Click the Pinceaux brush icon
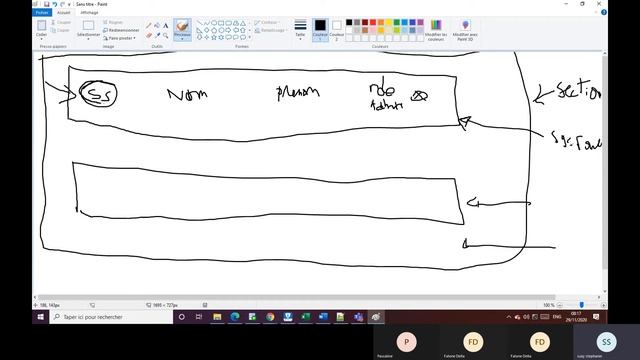 pos(182,27)
